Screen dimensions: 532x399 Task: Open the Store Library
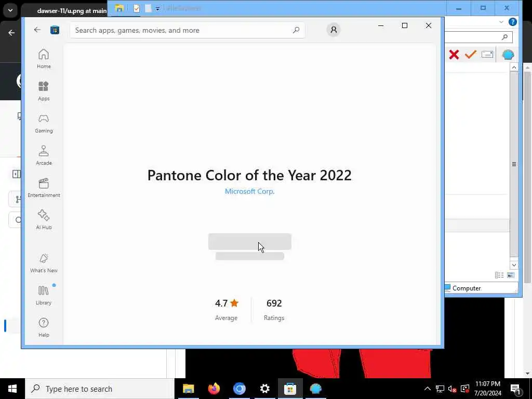point(44,295)
